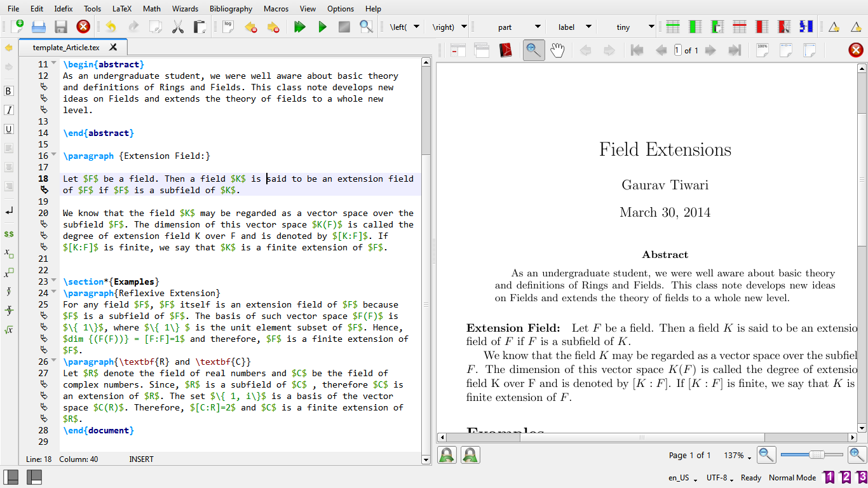Save the document with the floppy disk icon
The height and width of the screenshot is (488, 868).
pos(61,27)
